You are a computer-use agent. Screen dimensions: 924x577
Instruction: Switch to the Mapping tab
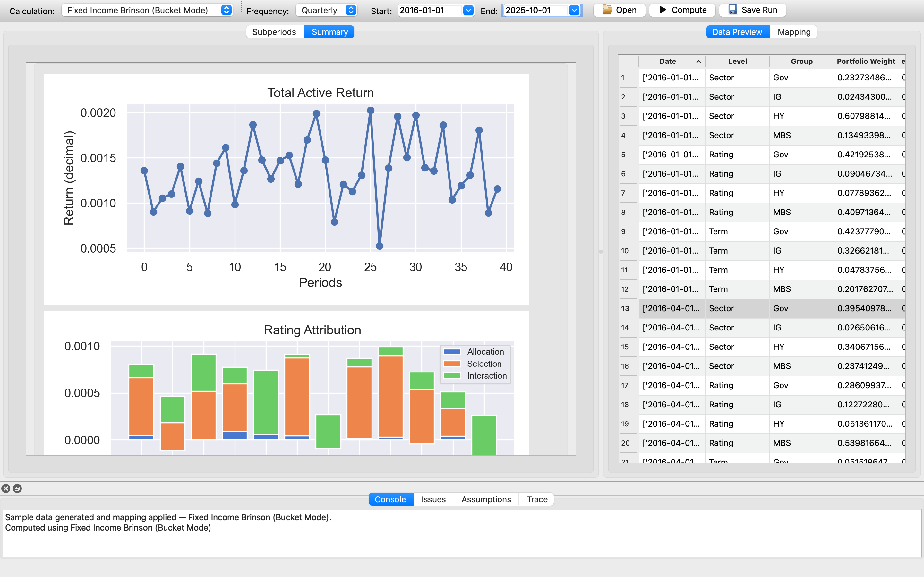[794, 32]
